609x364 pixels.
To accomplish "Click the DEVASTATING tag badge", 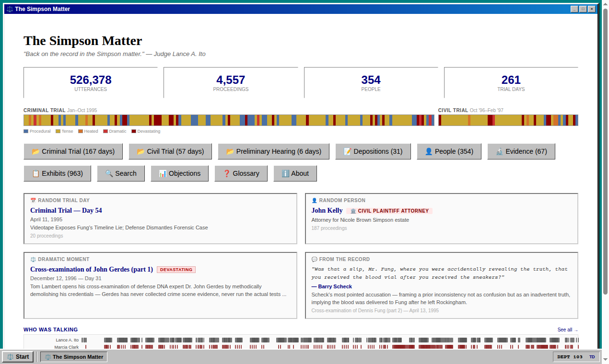I will tap(176, 270).
